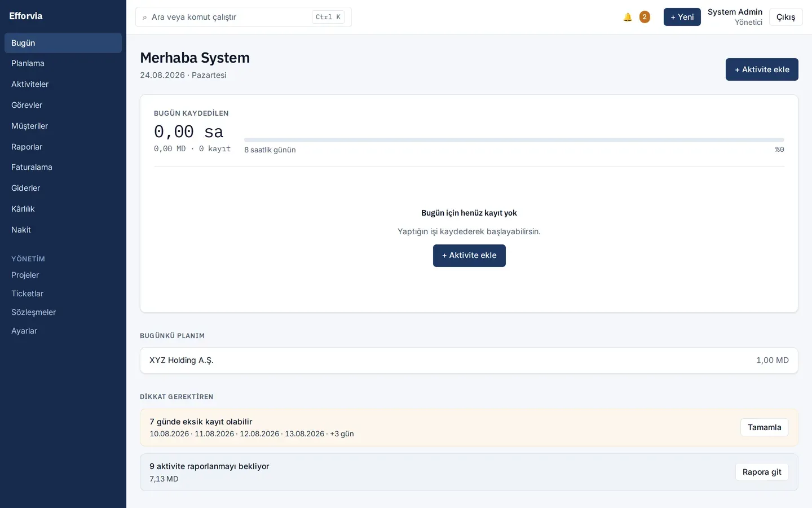Click the '1,00 MD' plan value
The image size is (812, 508).
point(773,360)
